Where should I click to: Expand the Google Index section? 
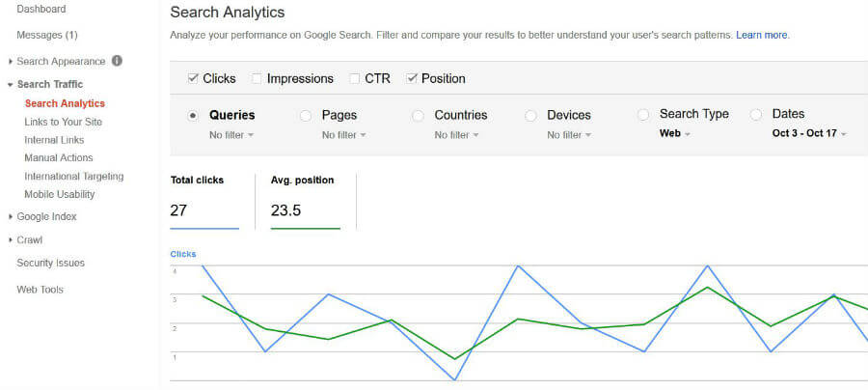[x=10, y=217]
